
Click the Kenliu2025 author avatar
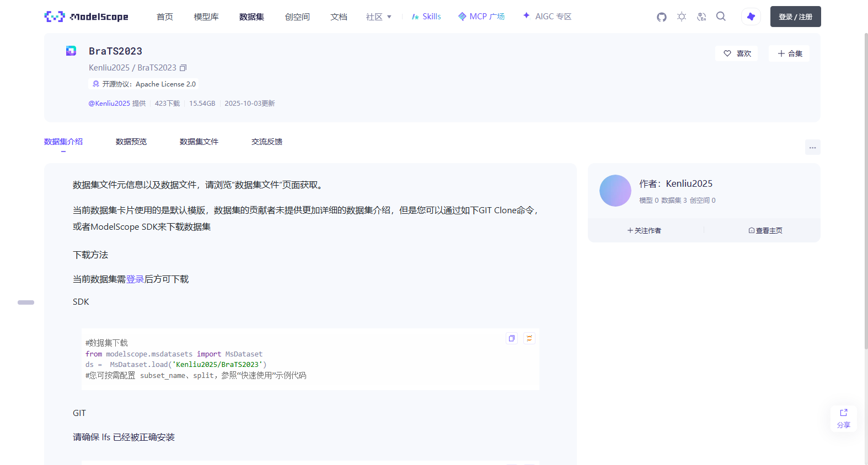point(615,191)
